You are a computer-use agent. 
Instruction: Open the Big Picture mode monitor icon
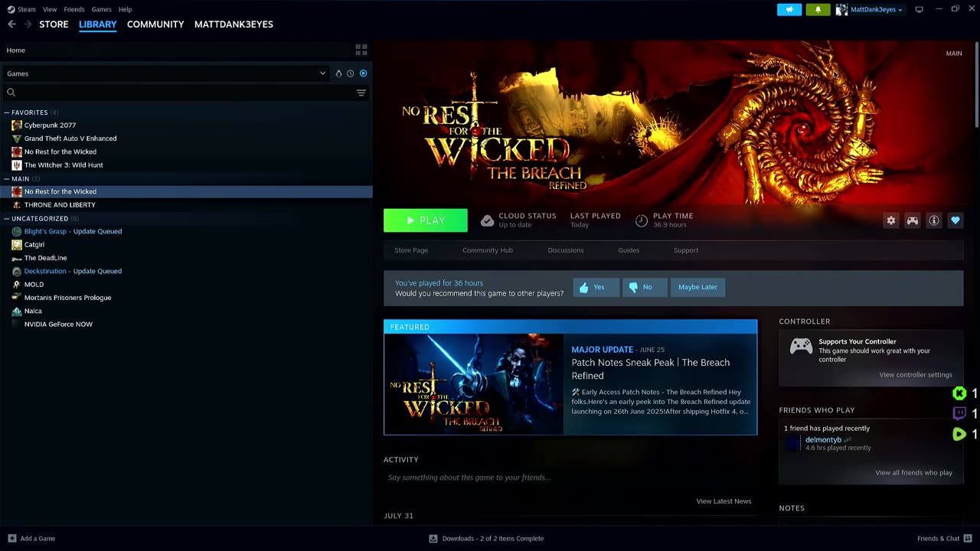coord(920,9)
